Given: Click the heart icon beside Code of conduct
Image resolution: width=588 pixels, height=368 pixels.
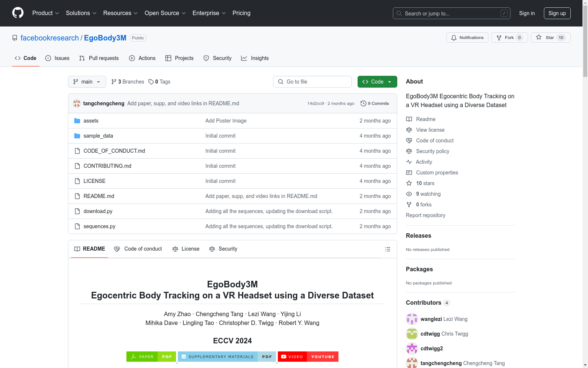Looking at the screenshot, I should pos(409,141).
